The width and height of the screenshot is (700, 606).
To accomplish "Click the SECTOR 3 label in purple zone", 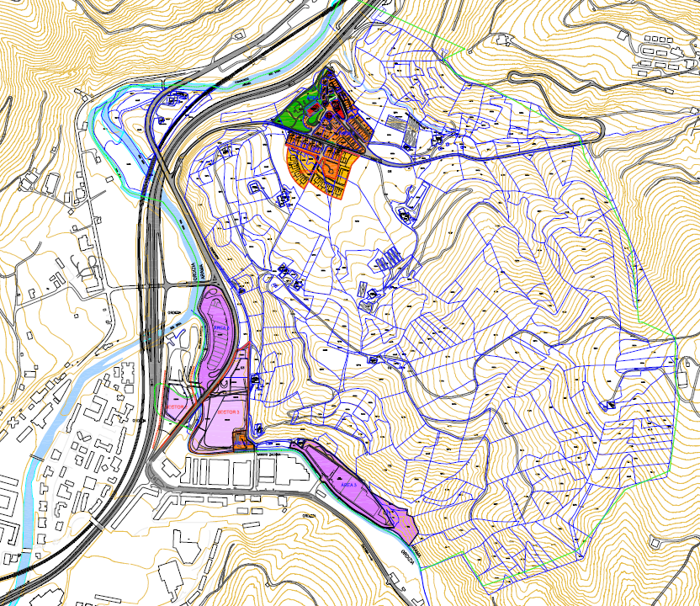I will click(x=228, y=412).
